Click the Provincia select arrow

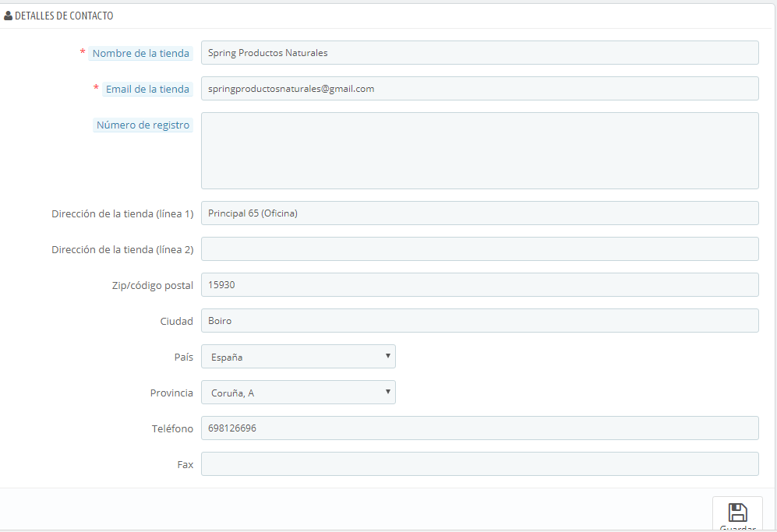(387, 392)
